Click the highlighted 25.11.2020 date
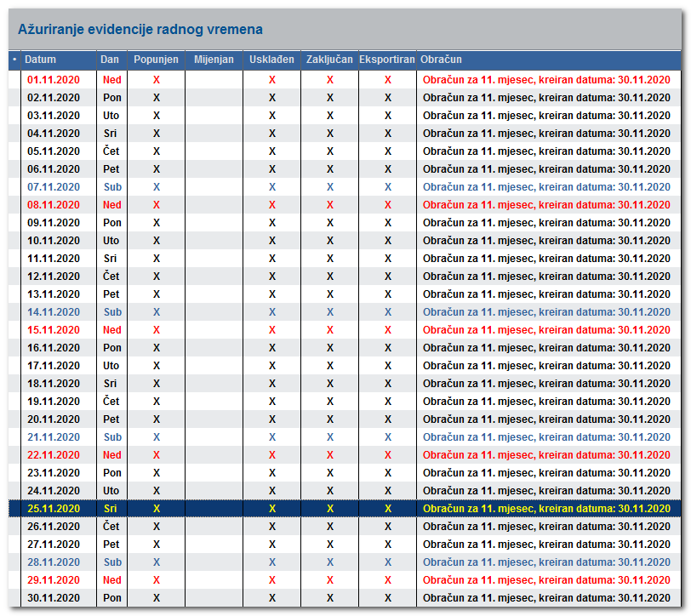 [54, 509]
